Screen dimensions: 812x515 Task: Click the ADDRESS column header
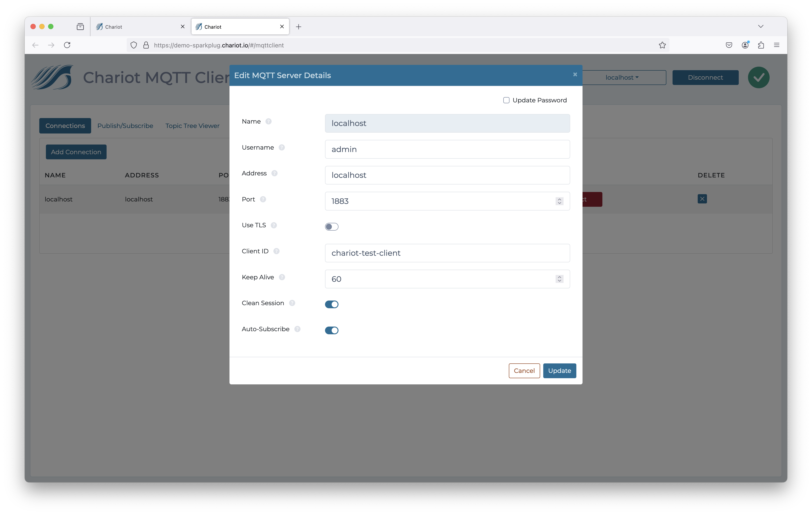tap(142, 175)
